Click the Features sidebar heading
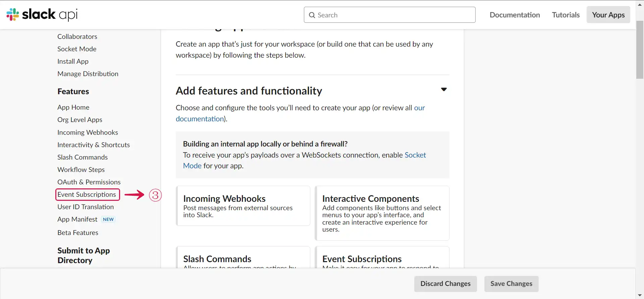The width and height of the screenshot is (644, 299). (73, 92)
